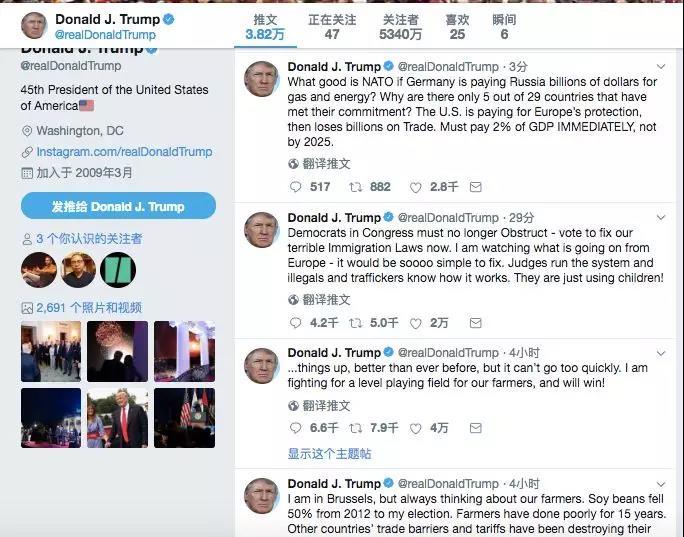Open the dropdown arrow on the NATO tweet
The width and height of the screenshot is (684, 537).
pos(661,67)
